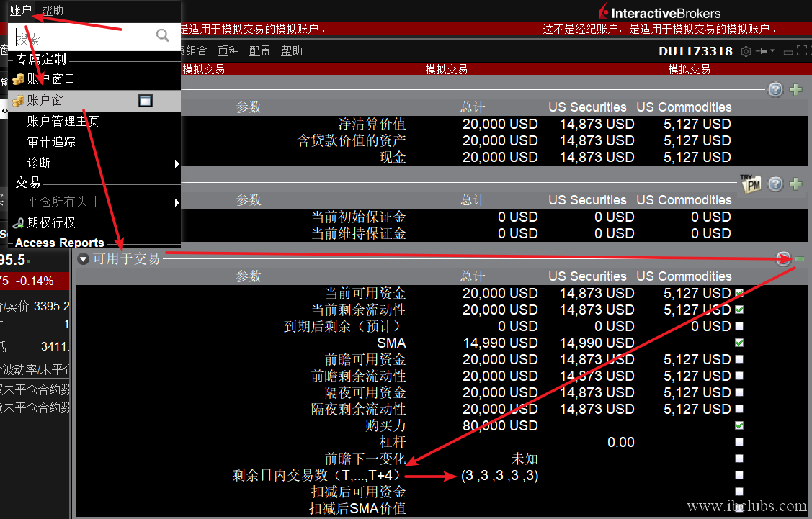
Task: Expand the 诊断 submenu arrow
Action: click(177, 163)
